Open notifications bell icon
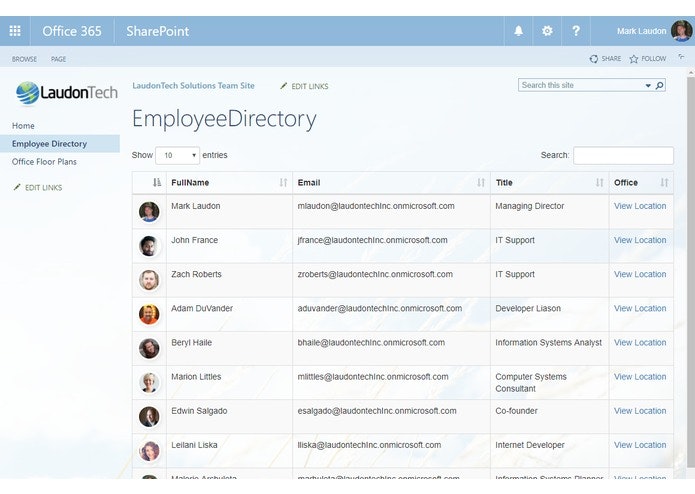This screenshot has width=695, height=494. [x=518, y=31]
